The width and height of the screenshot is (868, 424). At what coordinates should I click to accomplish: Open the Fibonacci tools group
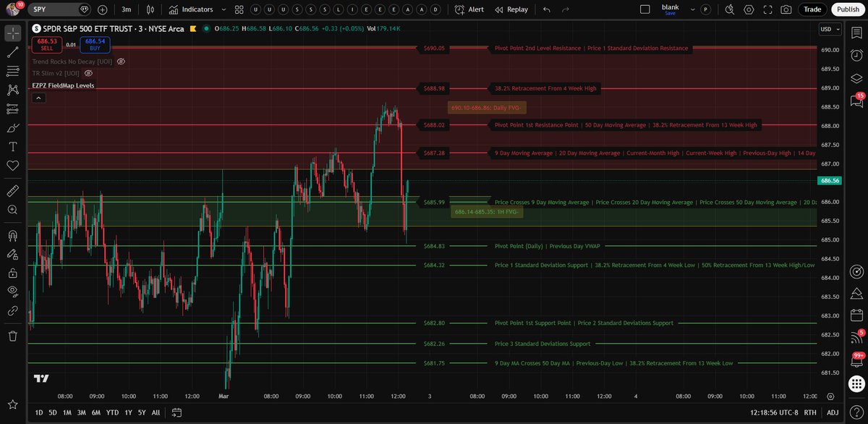coord(12,71)
